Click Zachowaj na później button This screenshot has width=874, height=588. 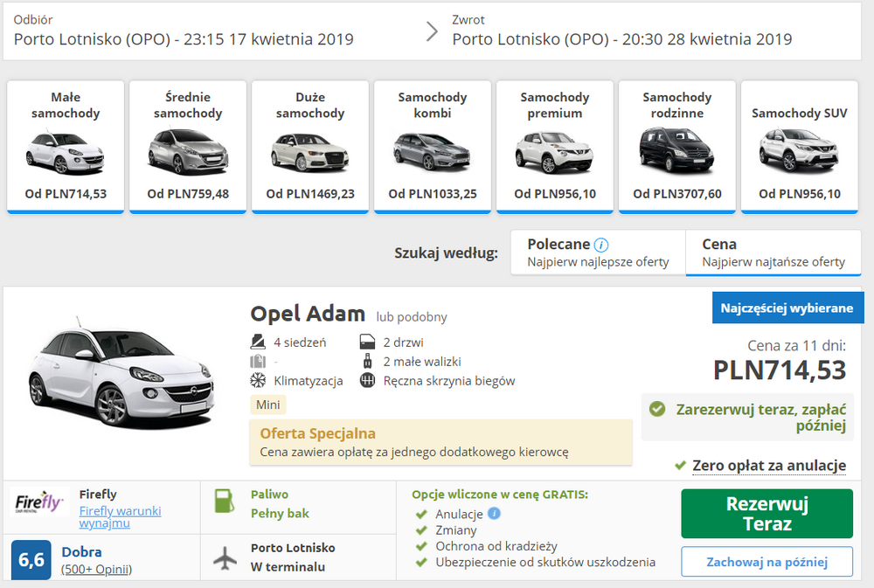pos(767,562)
